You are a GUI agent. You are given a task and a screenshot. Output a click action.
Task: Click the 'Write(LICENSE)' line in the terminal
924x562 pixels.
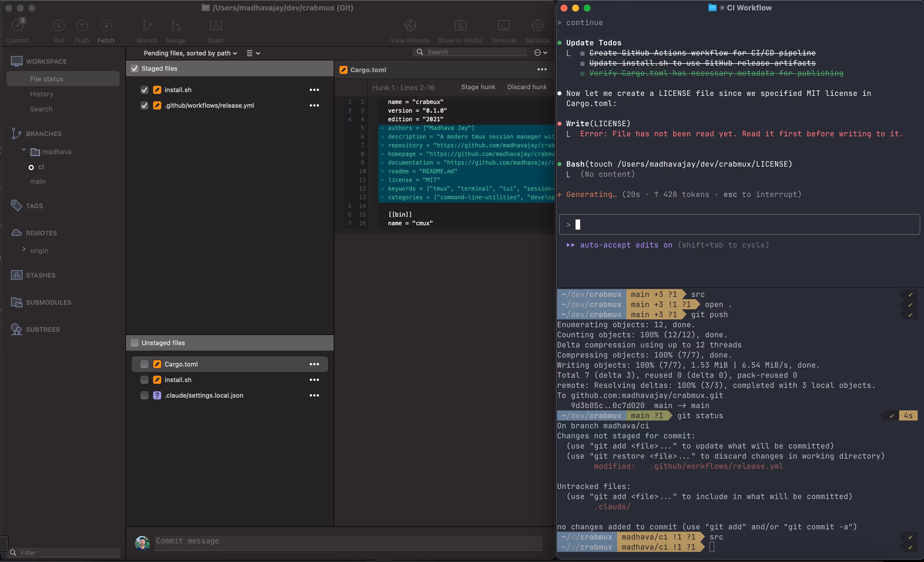[x=598, y=123]
